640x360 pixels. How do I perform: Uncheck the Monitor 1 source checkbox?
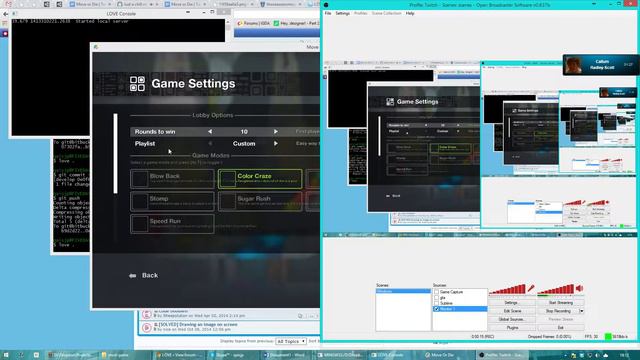click(436, 309)
